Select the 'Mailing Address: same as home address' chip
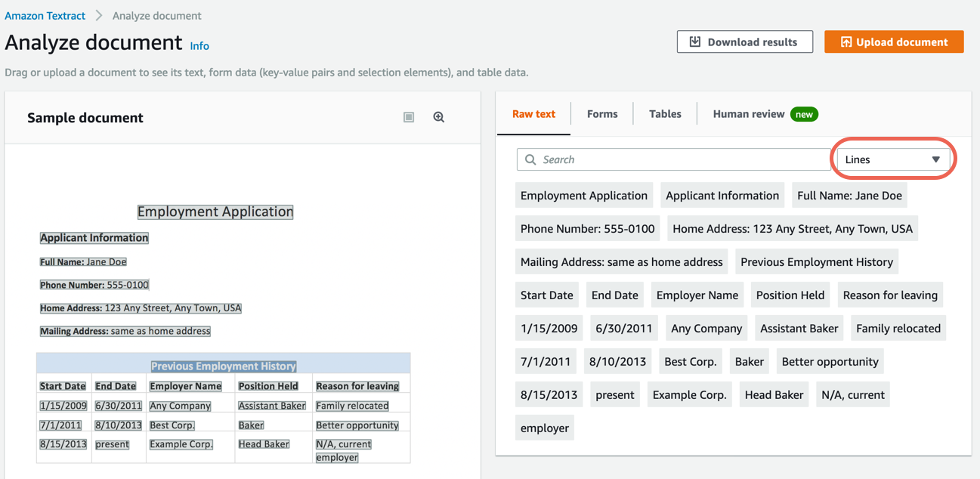The height and width of the screenshot is (479, 980). click(x=622, y=262)
